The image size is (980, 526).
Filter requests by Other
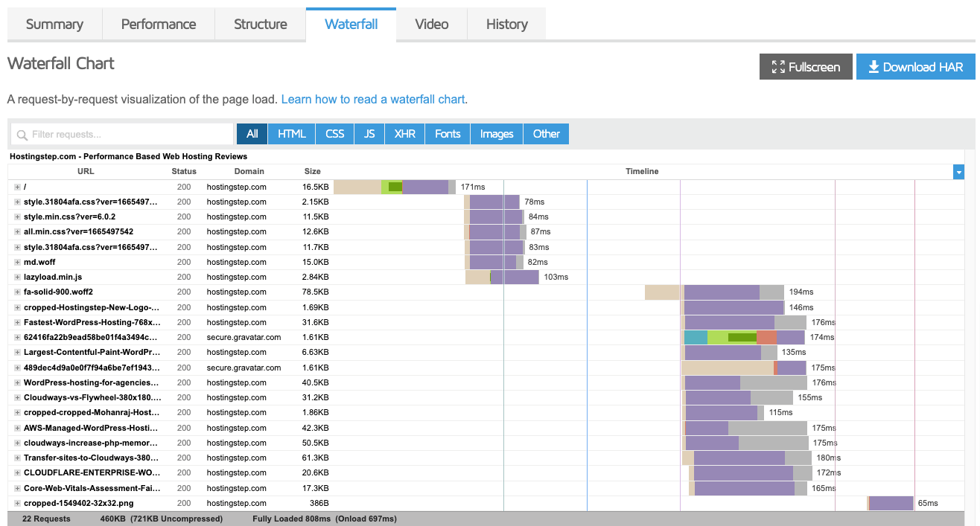[x=547, y=134]
